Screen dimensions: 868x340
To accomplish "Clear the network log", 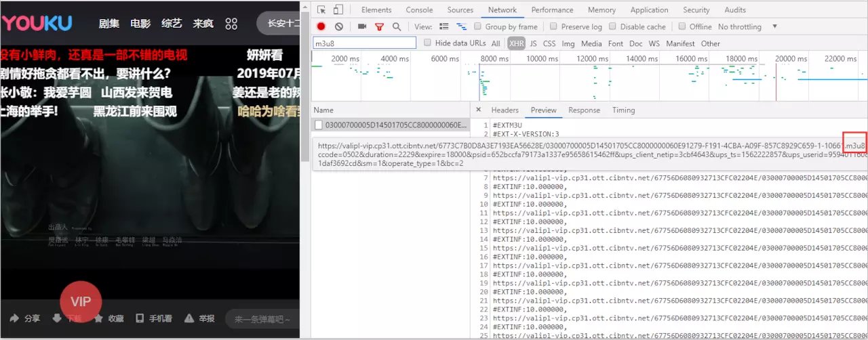I will pyautogui.click(x=338, y=27).
